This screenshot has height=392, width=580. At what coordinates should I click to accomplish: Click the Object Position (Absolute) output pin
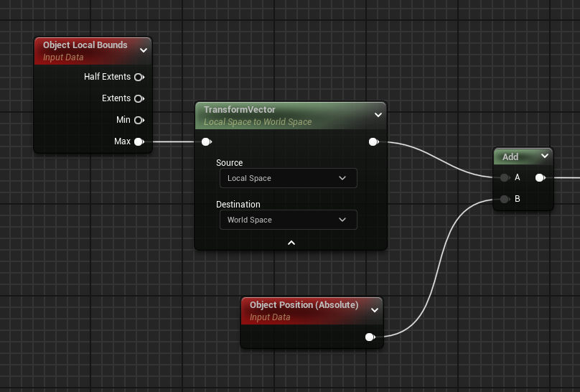(370, 337)
